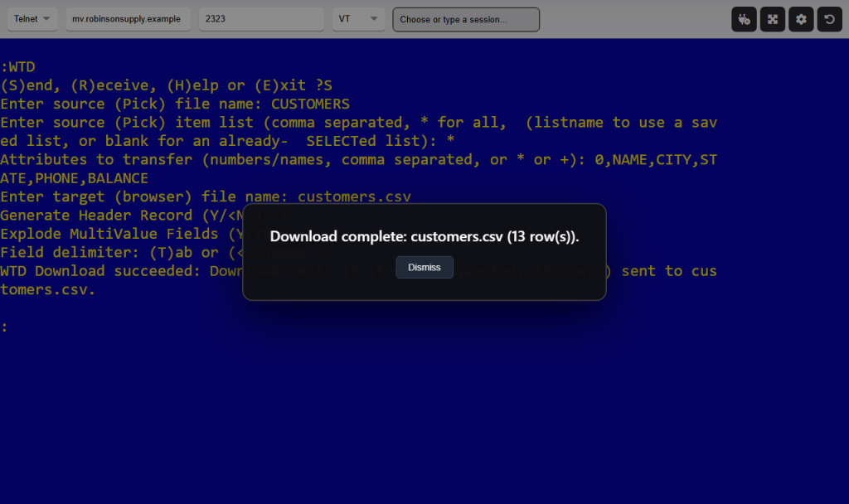Screen dimensions: 849x504
Task: Click the 'Download complete: customers.csv' message
Action: pos(424,236)
